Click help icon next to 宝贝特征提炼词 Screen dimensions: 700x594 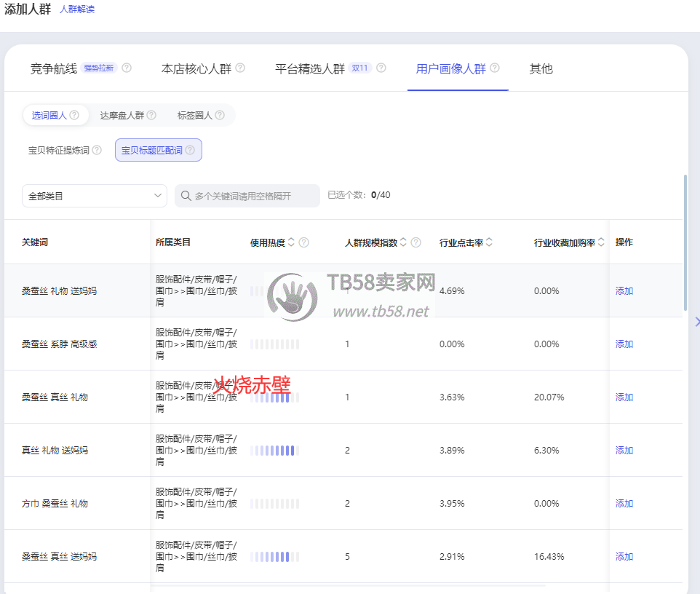point(97,151)
